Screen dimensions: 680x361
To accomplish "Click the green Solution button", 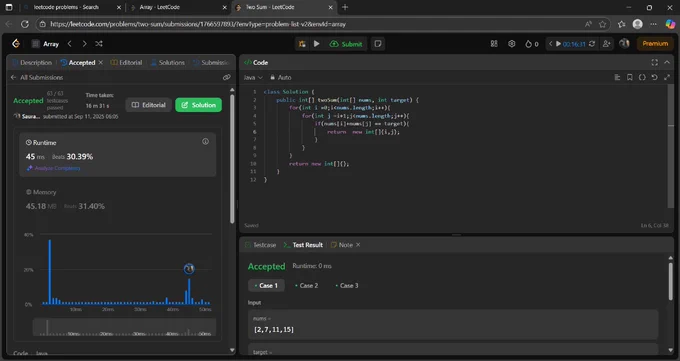I will (x=198, y=105).
